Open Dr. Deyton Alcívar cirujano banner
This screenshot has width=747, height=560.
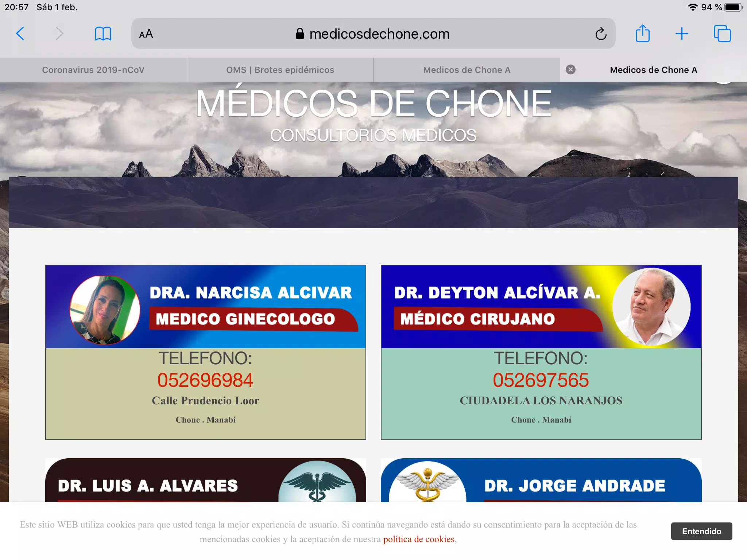click(x=541, y=307)
